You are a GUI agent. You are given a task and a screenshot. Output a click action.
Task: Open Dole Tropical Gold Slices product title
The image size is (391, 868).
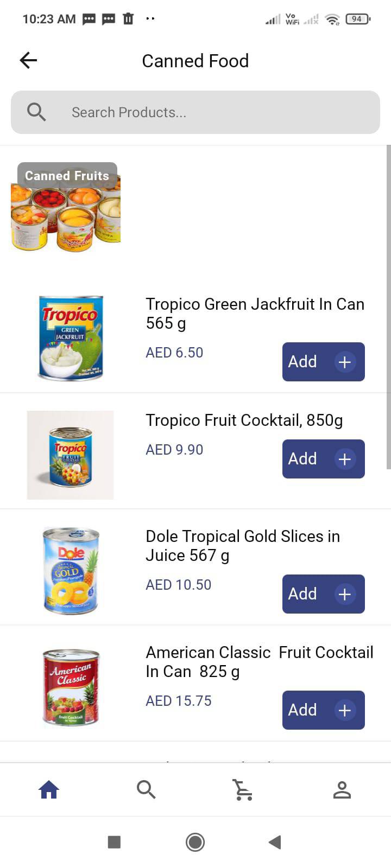243,545
